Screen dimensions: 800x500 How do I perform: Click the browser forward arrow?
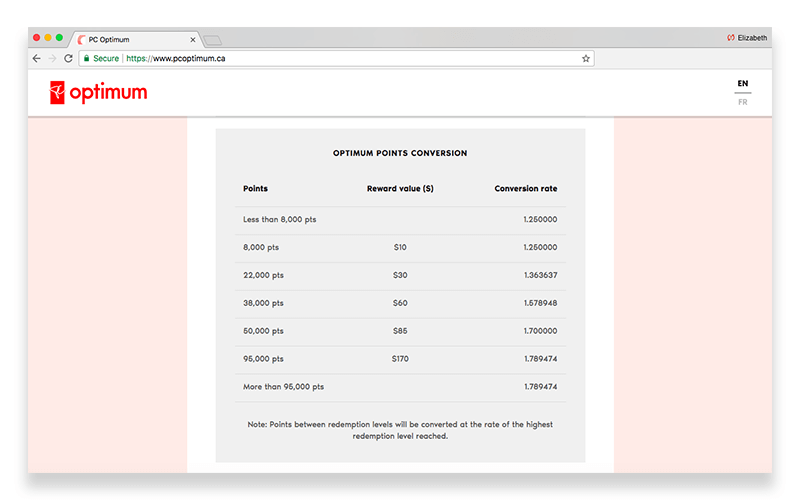coord(52,59)
